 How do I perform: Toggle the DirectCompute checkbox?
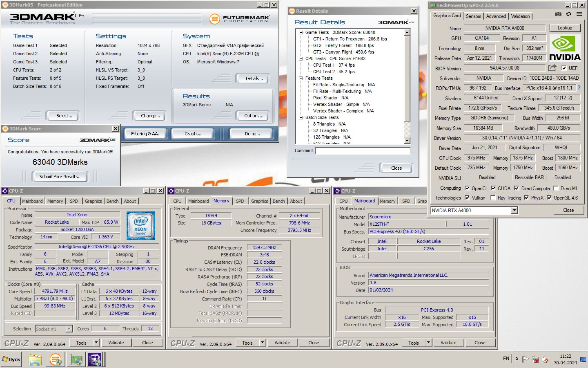[x=517, y=188]
